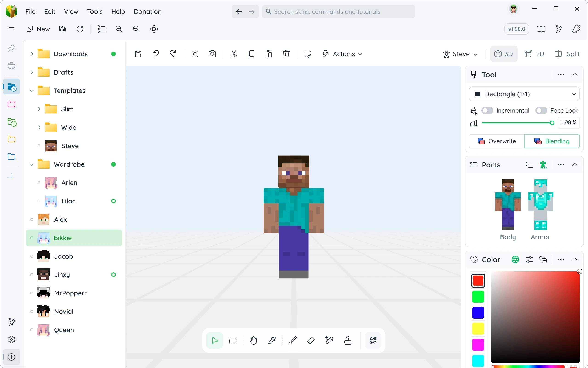Click the opacity slider handle
The image size is (588, 368).
point(552,123)
